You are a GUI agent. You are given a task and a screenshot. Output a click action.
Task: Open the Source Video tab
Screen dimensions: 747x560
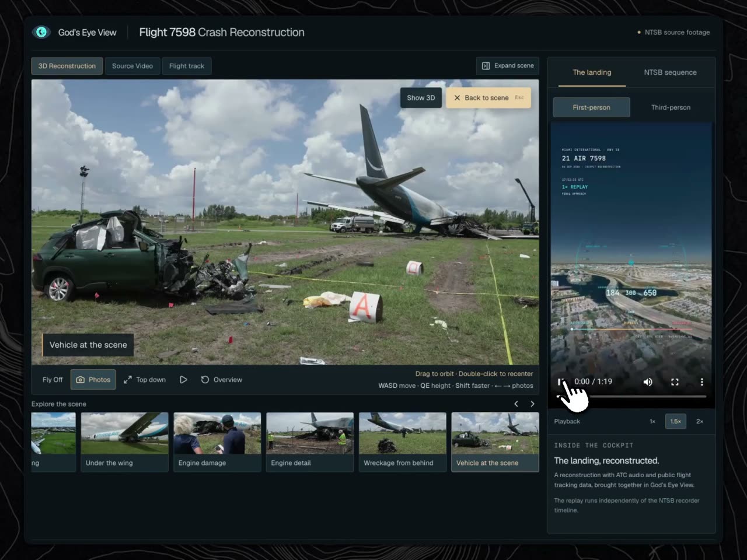tap(132, 66)
